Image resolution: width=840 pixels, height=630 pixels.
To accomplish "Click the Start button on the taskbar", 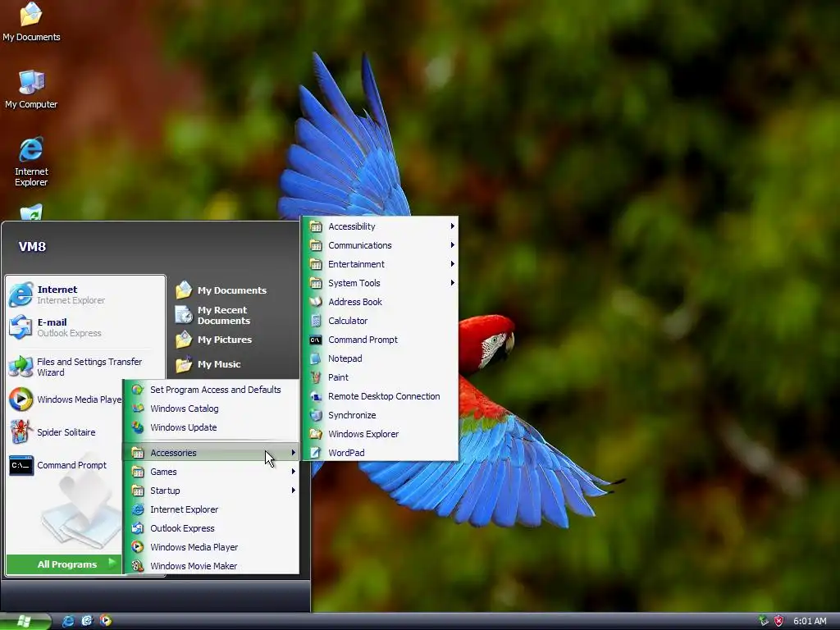I will coord(25,622).
